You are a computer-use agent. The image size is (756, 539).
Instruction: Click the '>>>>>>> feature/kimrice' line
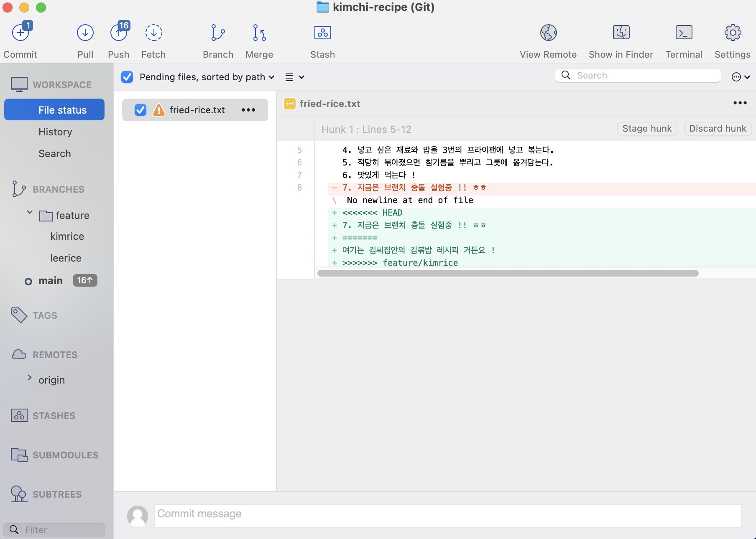(x=400, y=263)
